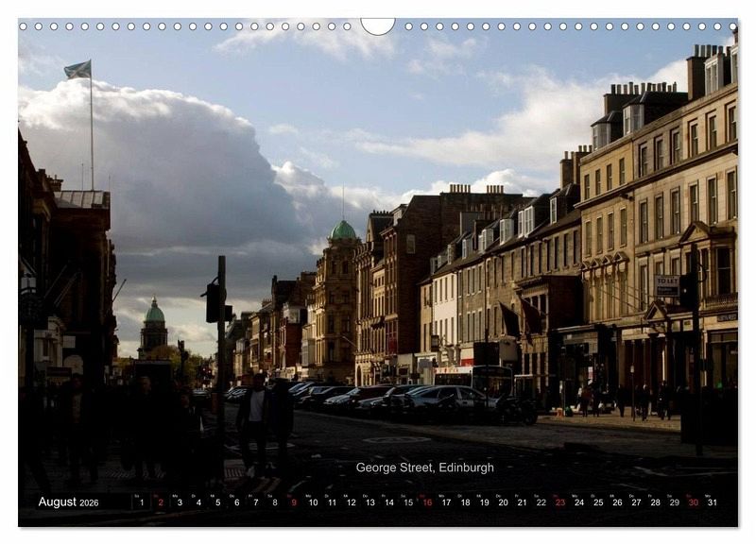Click date 3 in the calendar row
Screen dimensions: 756x545
180,502
